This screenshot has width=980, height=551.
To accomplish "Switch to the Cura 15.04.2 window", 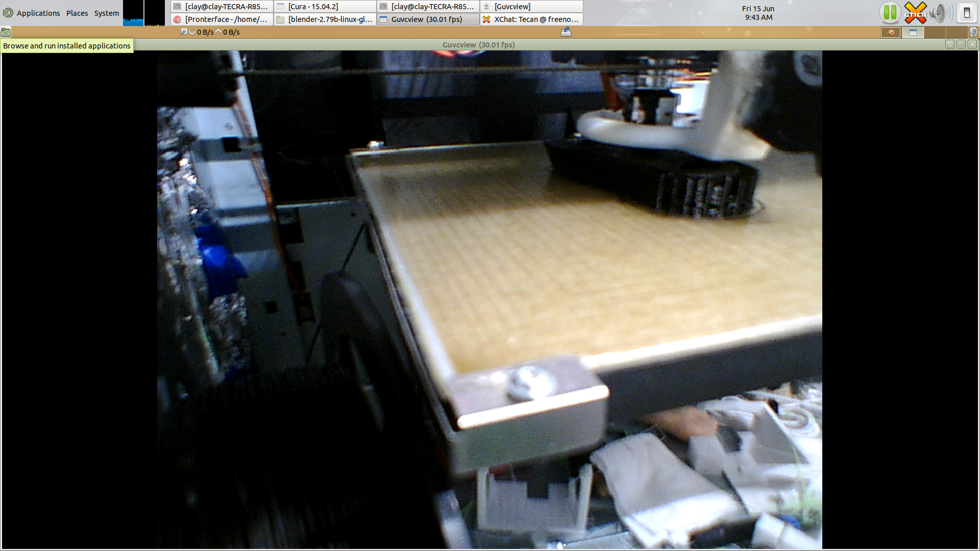I will pos(325,6).
